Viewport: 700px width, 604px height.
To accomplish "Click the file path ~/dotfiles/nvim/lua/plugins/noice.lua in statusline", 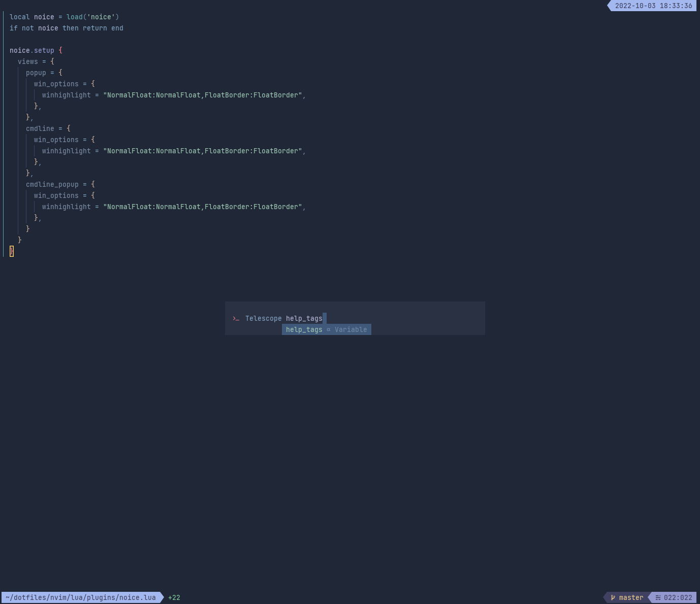I will click(81, 597).
